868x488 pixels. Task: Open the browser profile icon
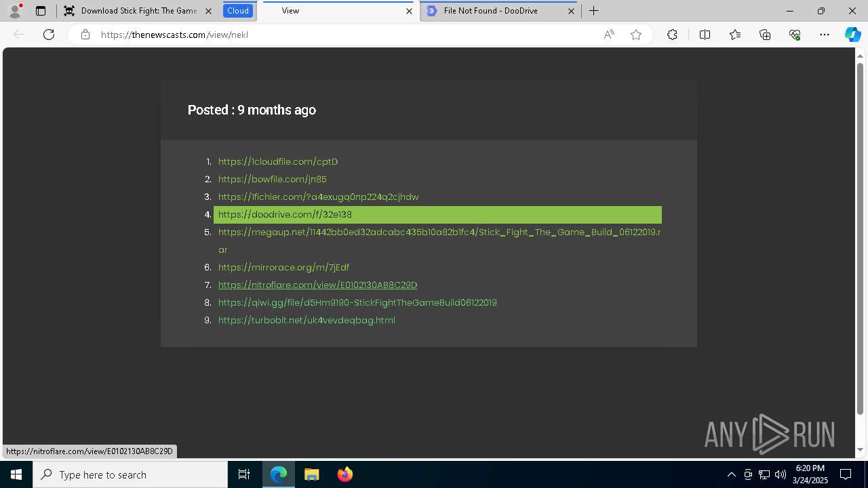(x=15, y=11)
